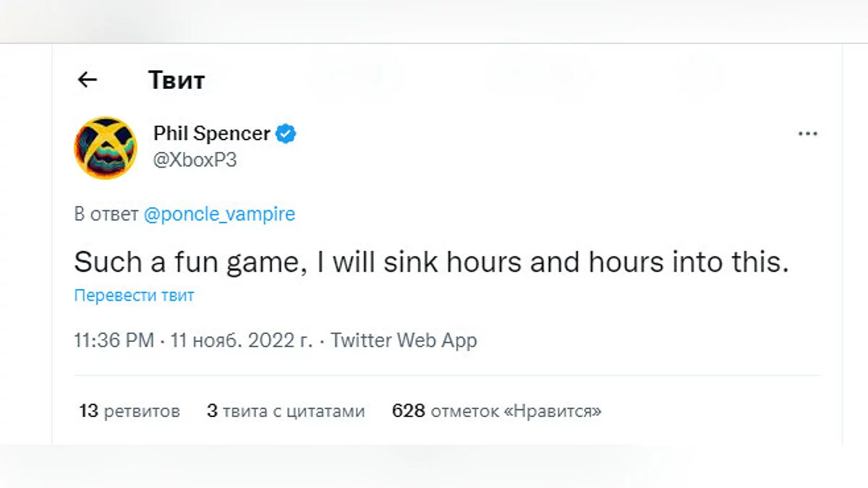This screenshot has width=868, height=488.
Task: Open the Twitter Web App source link
Action: coord(404,341)
